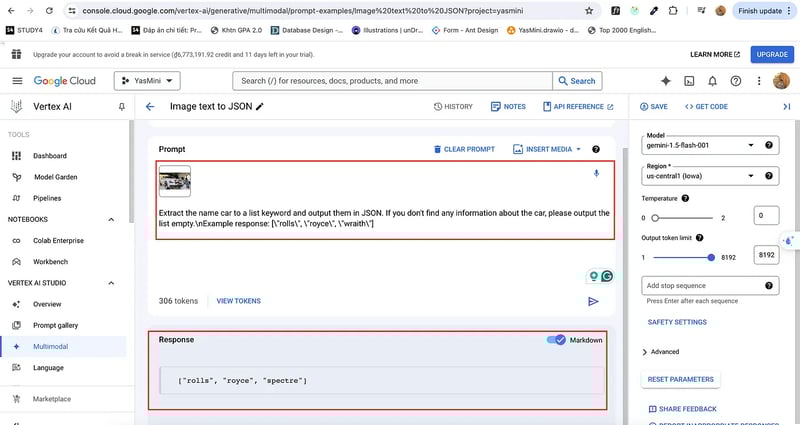
Task: Select Multimodal in sidebar
Action: pyautogui.click(x=51, y=346)
